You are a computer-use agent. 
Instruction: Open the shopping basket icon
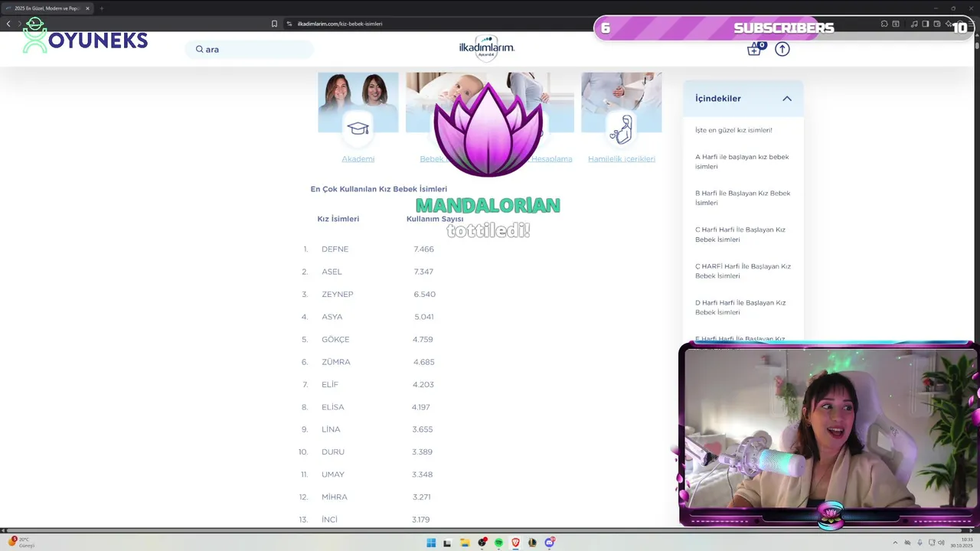tap(755, 48)
